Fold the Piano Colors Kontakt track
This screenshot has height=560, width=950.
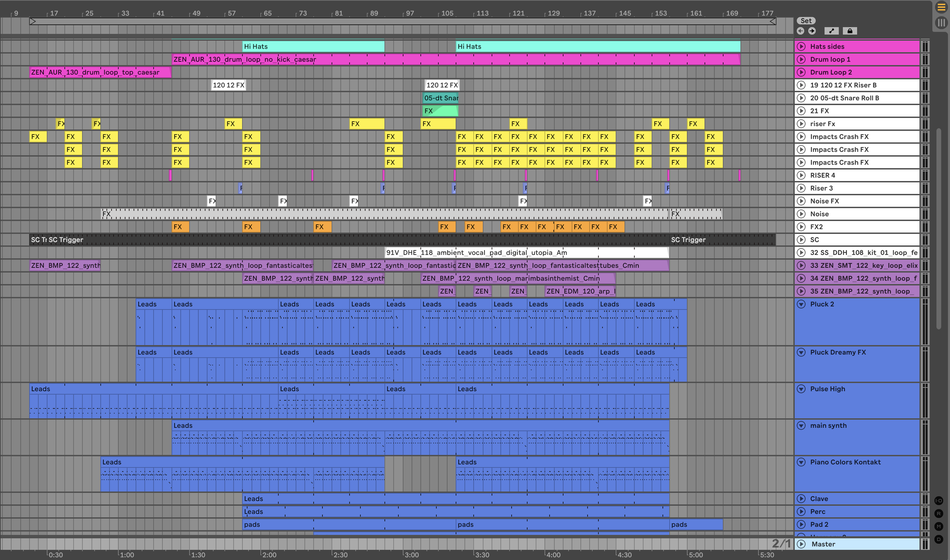801,462
